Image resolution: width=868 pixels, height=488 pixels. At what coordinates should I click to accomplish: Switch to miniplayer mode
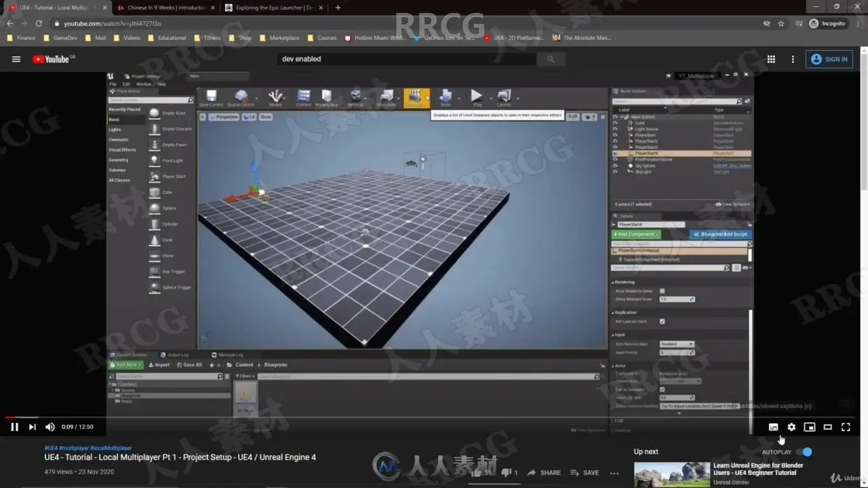[x=810, y=427]
